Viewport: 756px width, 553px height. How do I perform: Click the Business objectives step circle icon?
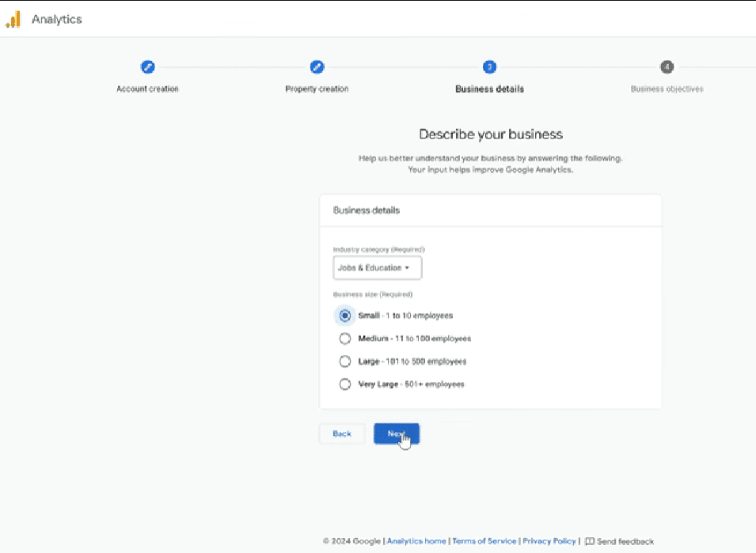667,67
